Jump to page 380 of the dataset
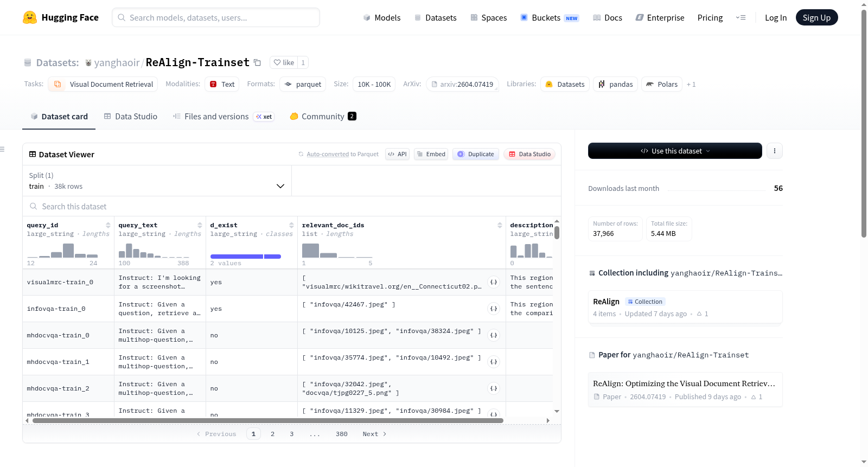Screen dimensions: 868x467 click(341, 434)
